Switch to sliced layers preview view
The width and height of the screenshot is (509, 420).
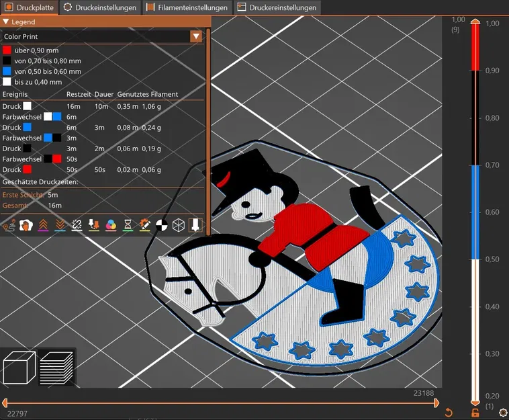click(x=56, y=368)
